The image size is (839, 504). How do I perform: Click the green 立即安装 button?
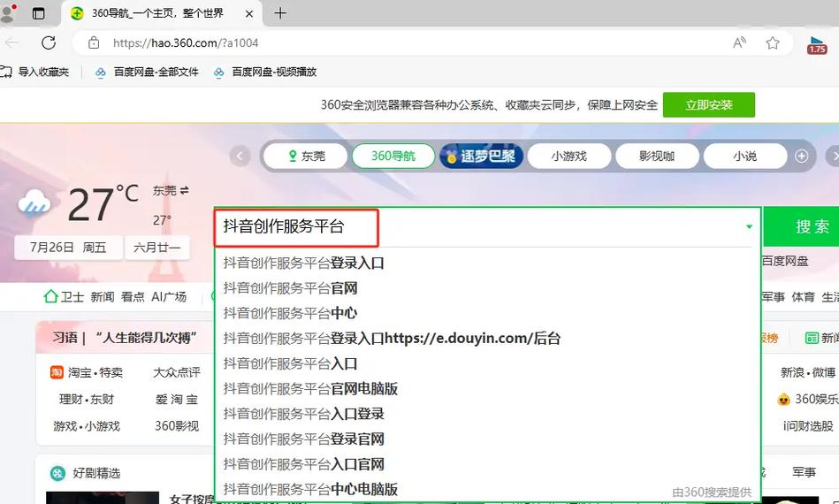(x=708, y=105)
